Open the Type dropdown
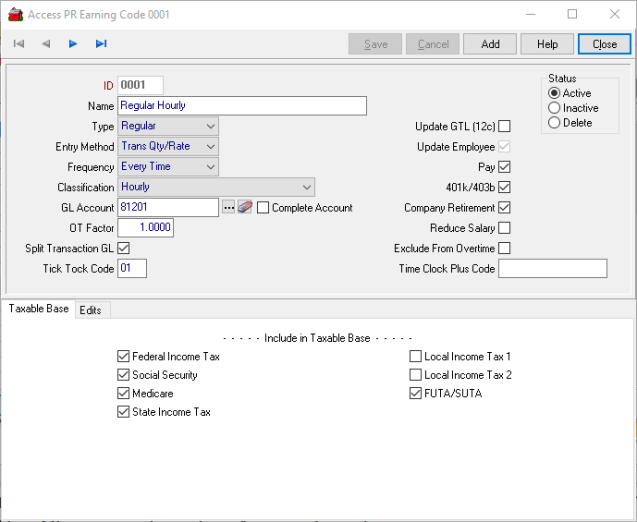Viewport: 637px width, 522px height. pos(210,126)
